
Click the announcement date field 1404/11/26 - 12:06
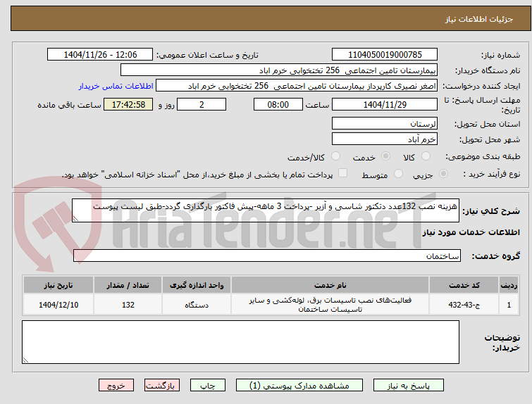(x=100, y=55)
